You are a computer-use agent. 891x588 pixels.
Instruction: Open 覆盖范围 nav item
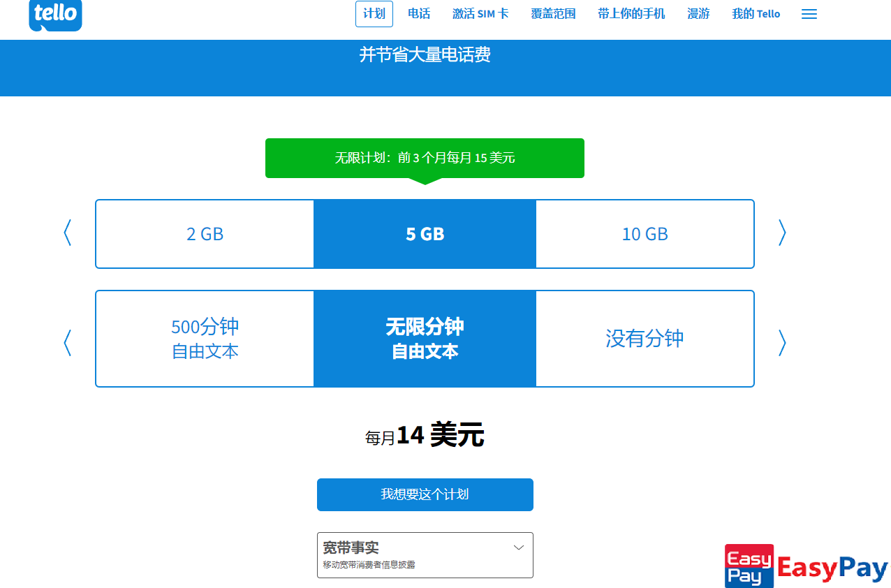click(553, 14)
